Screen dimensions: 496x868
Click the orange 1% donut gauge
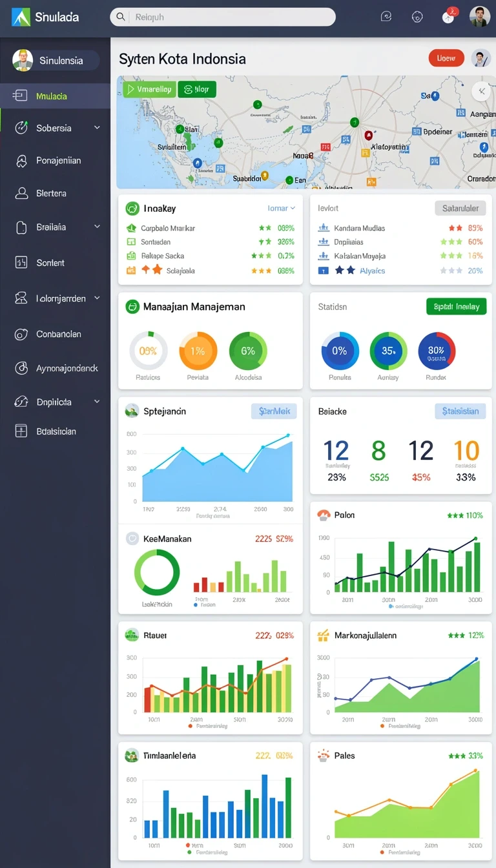[x=198, y=351]
